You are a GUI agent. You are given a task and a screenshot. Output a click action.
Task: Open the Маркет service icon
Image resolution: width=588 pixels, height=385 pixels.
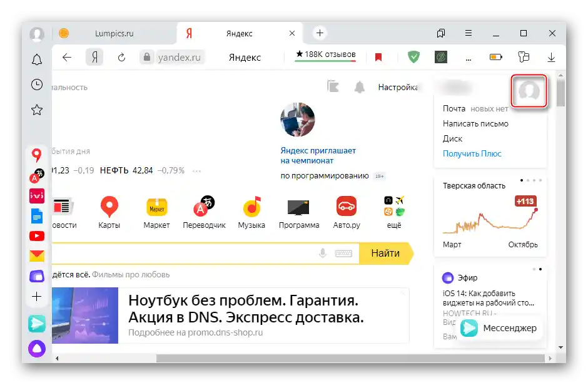point(156,207)
